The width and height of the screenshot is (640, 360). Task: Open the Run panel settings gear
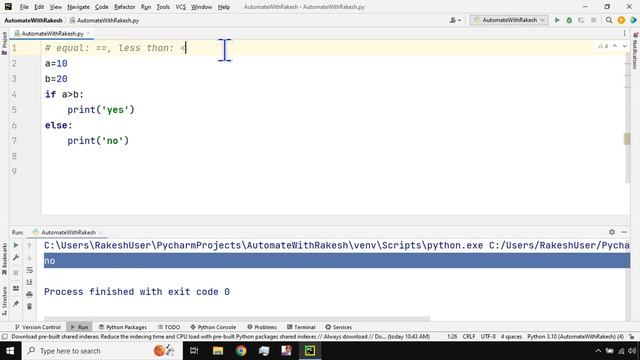(612, 232)
